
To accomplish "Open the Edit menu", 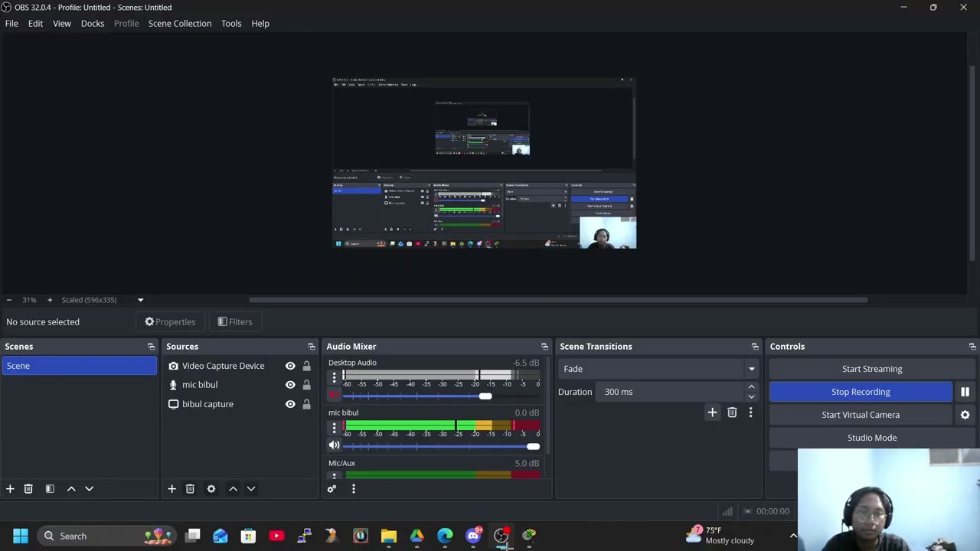I will click(x=35, y=23).
